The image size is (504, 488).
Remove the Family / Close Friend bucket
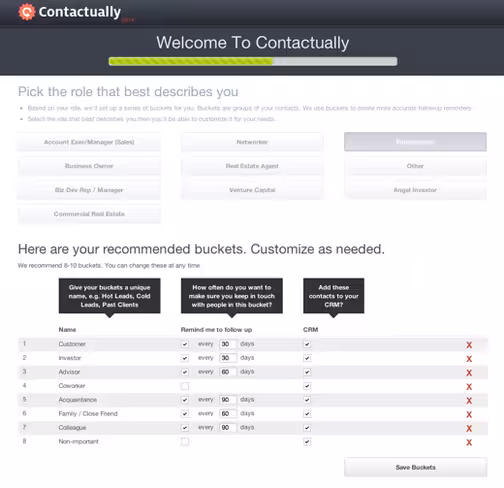(469, 414)
